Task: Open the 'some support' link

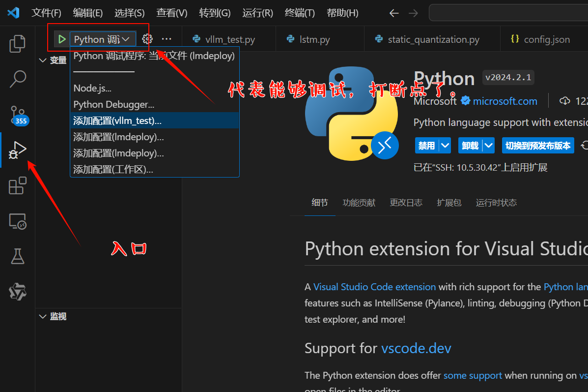Action: click(473, 375)
